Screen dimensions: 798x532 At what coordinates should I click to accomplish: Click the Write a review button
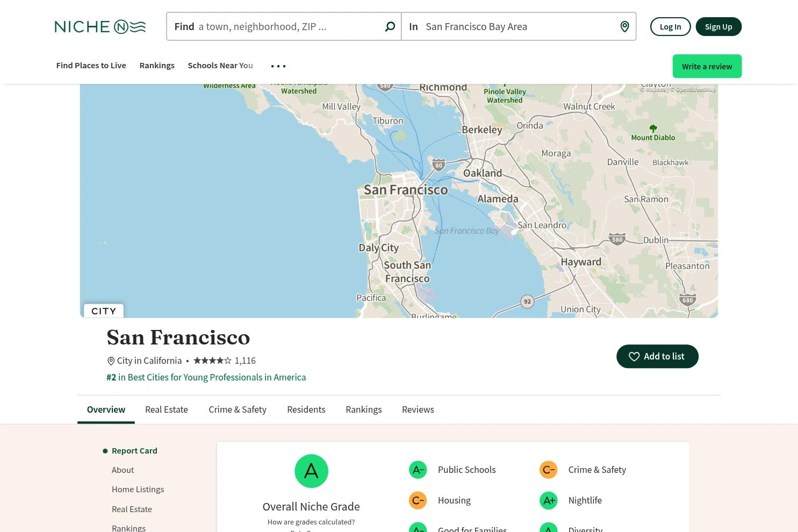(x=707, y=66)
